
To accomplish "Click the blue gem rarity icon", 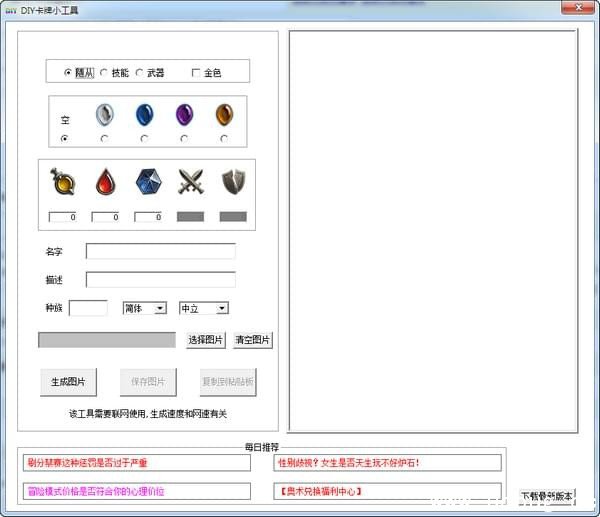I will coord(144,116).
